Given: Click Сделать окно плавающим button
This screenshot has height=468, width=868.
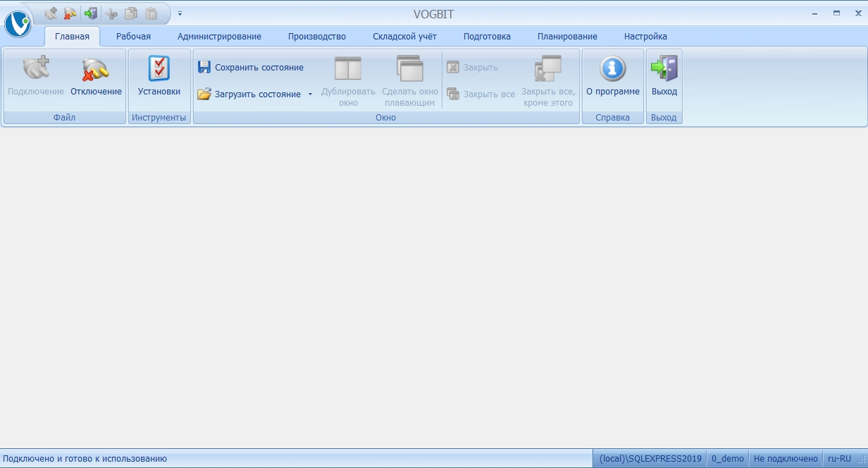Looking at the screenshot, I should click(x=410, y=81).
